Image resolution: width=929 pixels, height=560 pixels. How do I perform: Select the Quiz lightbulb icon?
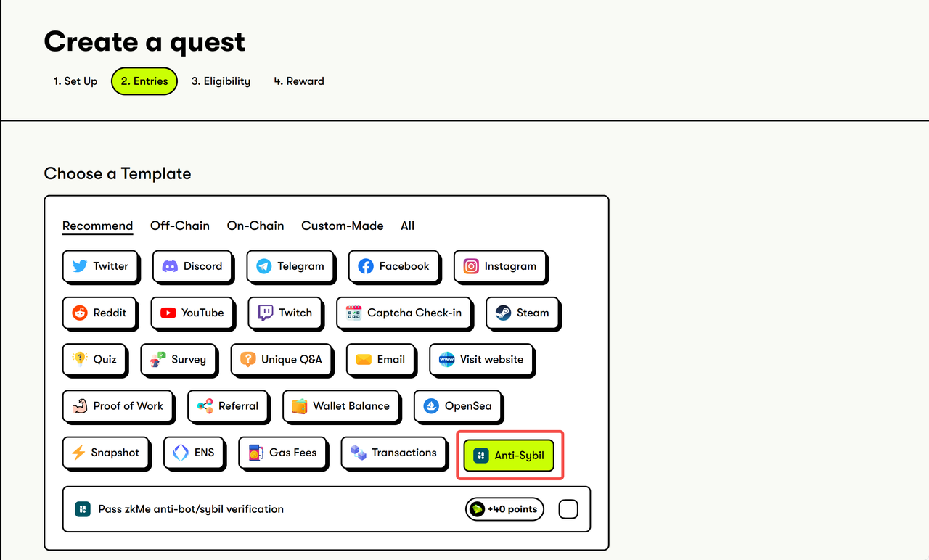(x=79, y=359)
